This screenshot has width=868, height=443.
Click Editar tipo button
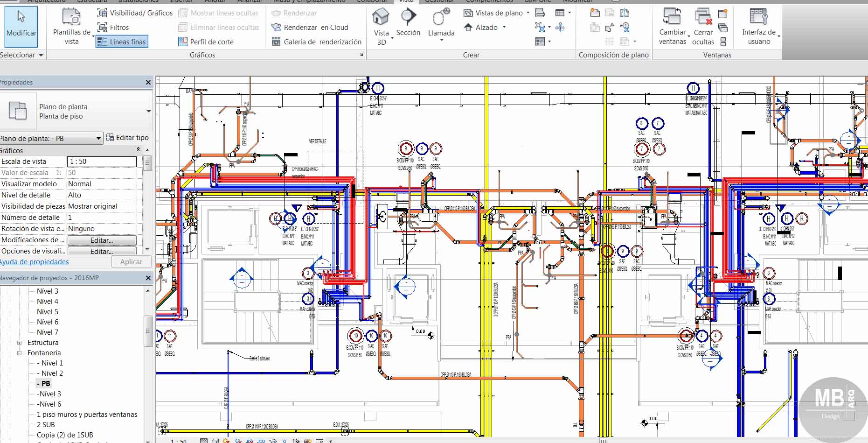point(127,138)
